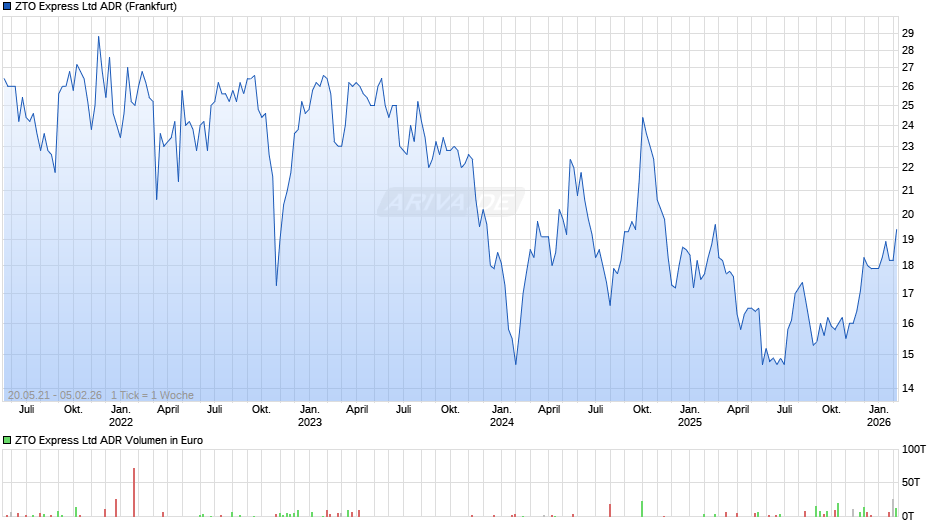Click the price axis label 25

[x=908, y=105]
